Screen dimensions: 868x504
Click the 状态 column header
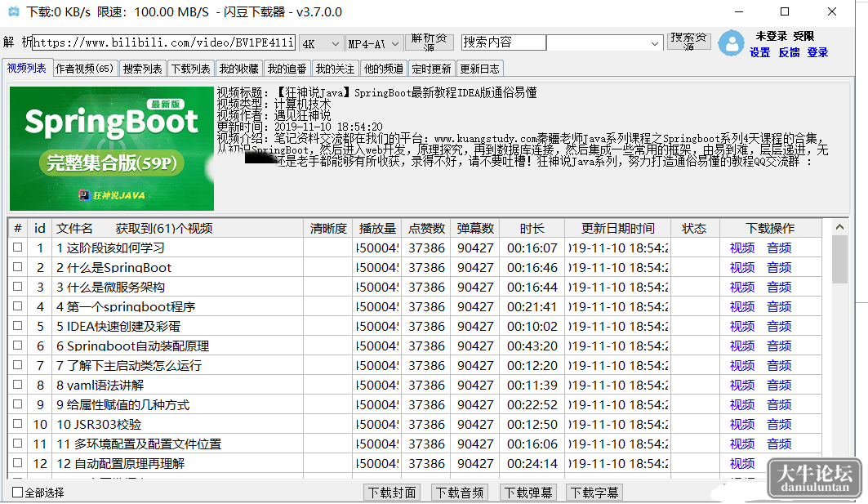coord(694,228)
